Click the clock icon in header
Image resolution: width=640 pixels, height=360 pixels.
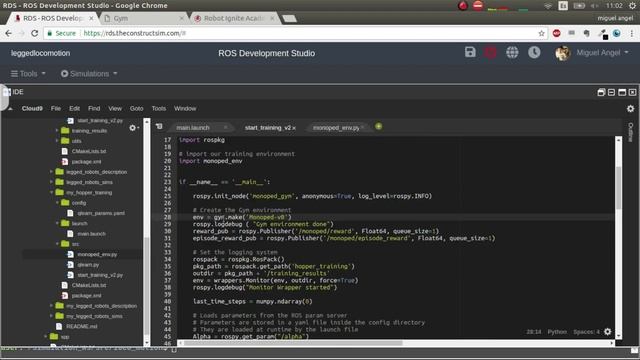click(x=534, y=52)
